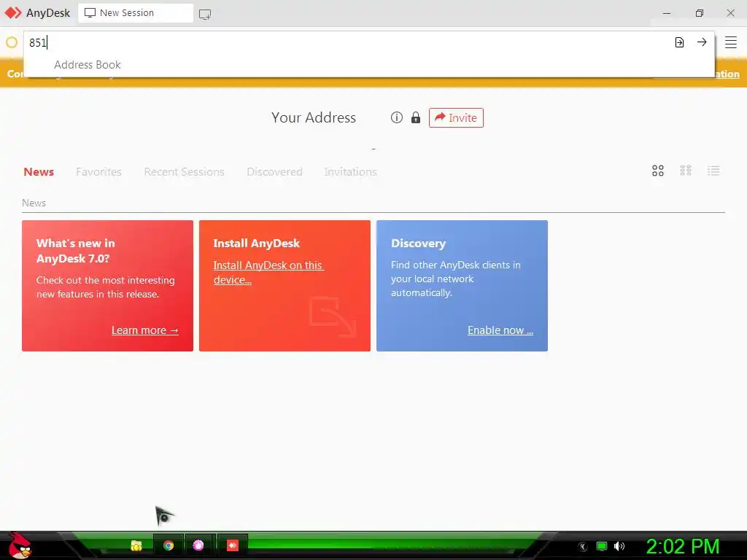This screenshot has width=747, height=560.
Task: Click the AnyDesk taskbar icon
Action: [233, 545]
